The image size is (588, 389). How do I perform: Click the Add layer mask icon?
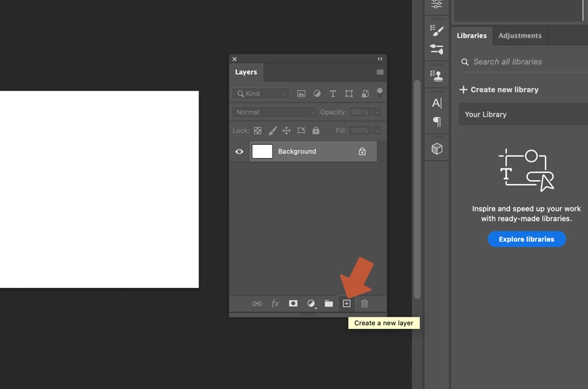pos(293,303)
